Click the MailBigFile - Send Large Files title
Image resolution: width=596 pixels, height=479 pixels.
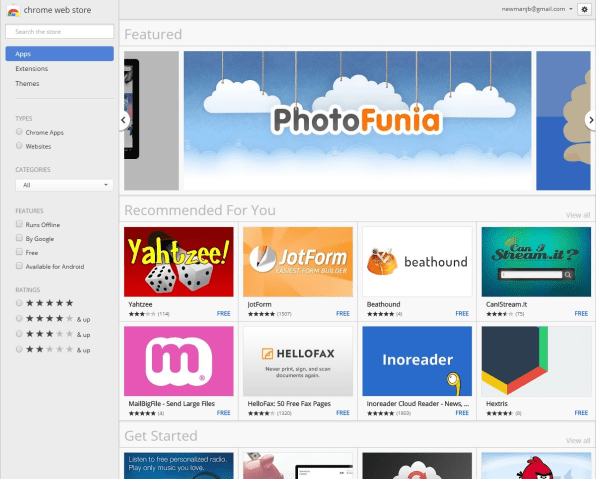(171, 404)
